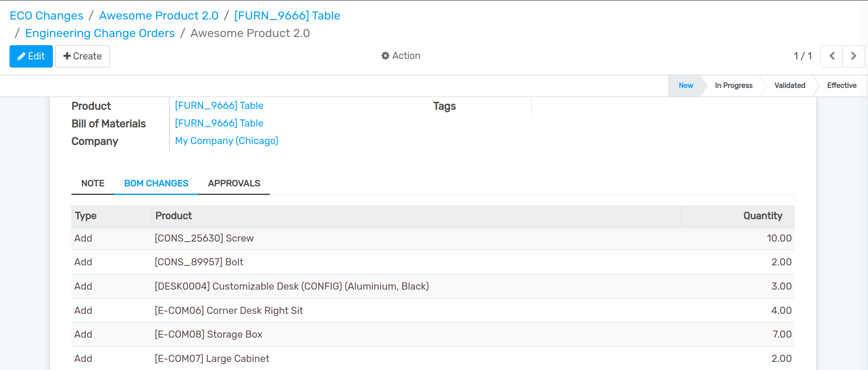Sort table by Quantity column header

762,216
